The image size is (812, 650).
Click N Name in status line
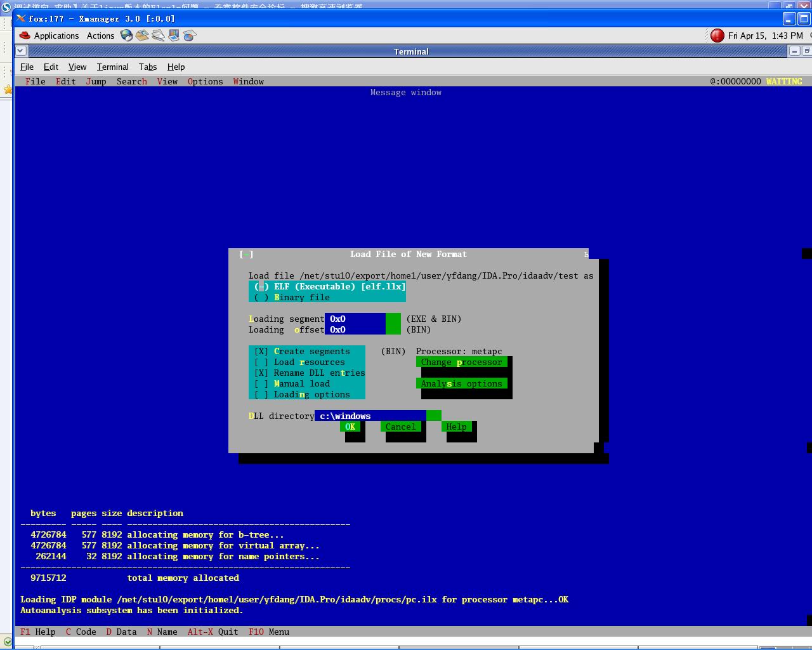click(162, 632)
